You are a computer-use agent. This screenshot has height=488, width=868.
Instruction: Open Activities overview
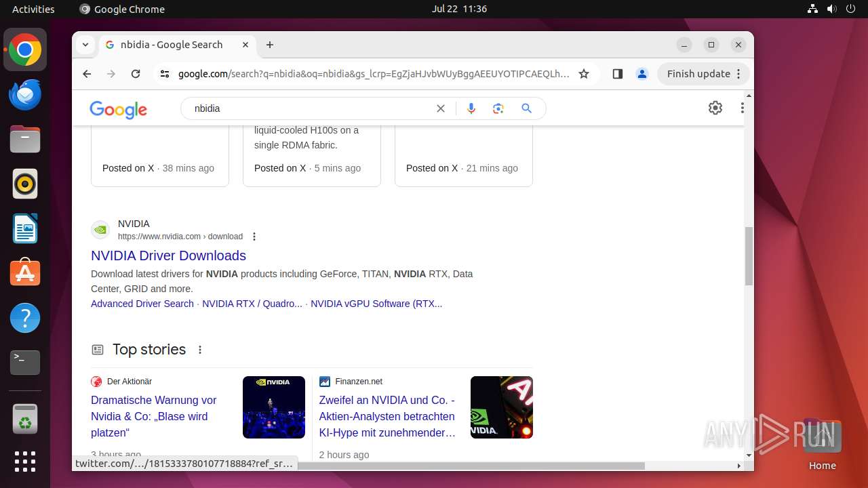33,9
